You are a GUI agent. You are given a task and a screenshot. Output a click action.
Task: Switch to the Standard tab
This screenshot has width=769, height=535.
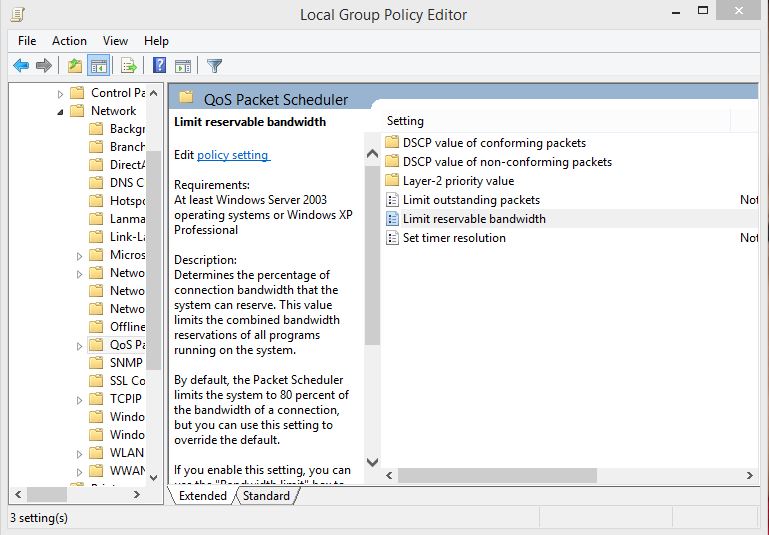pyautogui.click(x=266, y=496)
